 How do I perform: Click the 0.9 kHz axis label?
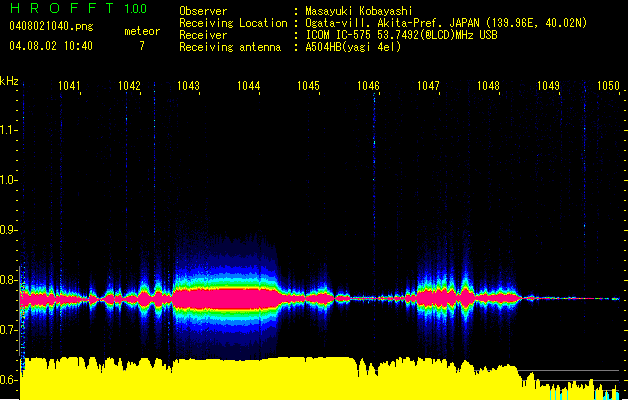pos(8,230)
